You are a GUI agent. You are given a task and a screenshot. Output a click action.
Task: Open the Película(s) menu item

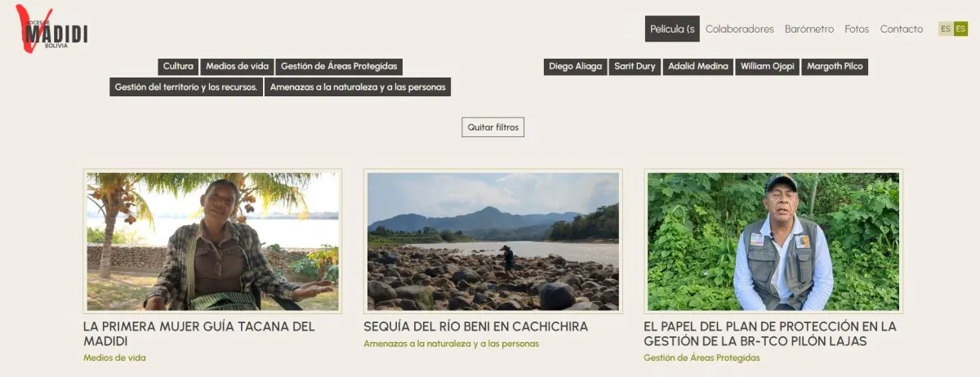pos(672,29)
